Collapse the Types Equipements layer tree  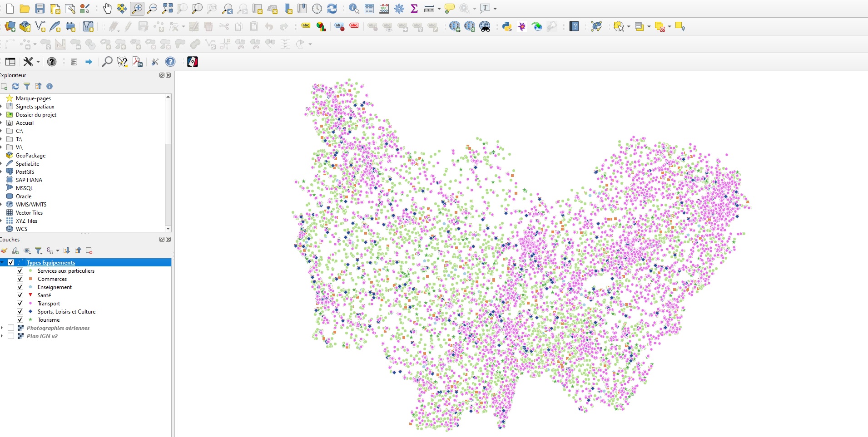(x=2, y=262)
